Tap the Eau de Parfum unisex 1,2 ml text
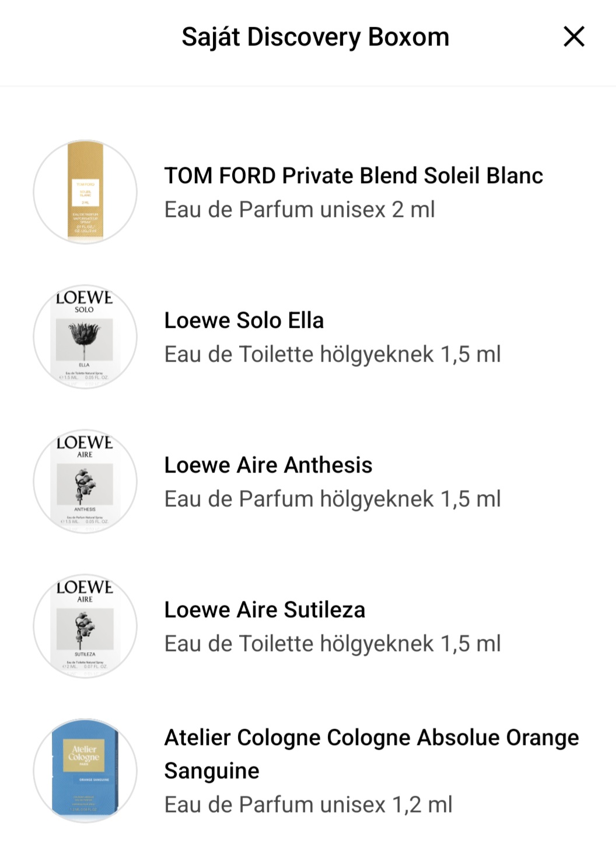This screenshot has height=854, width=616. 308,804
